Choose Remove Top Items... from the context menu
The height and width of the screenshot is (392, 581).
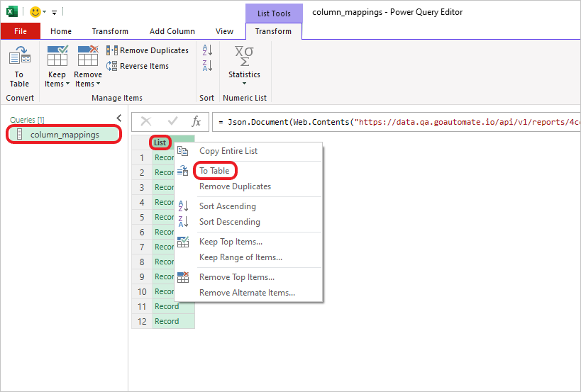237,277
